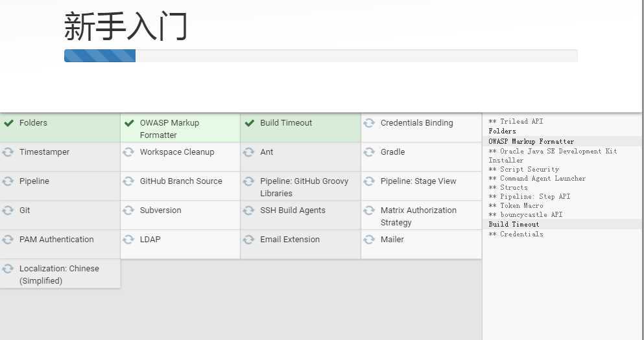Select the Pipeline plugin label
Image resolution: width=644 pixels, height=340 pixels.
coord(34,181)
